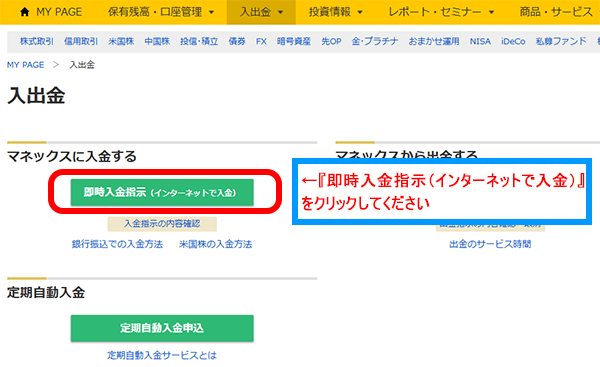Viewport: 600px width, 367px height.
Task: Expand the 投資情報 dropdown arrow
Action: coord(360,12)
